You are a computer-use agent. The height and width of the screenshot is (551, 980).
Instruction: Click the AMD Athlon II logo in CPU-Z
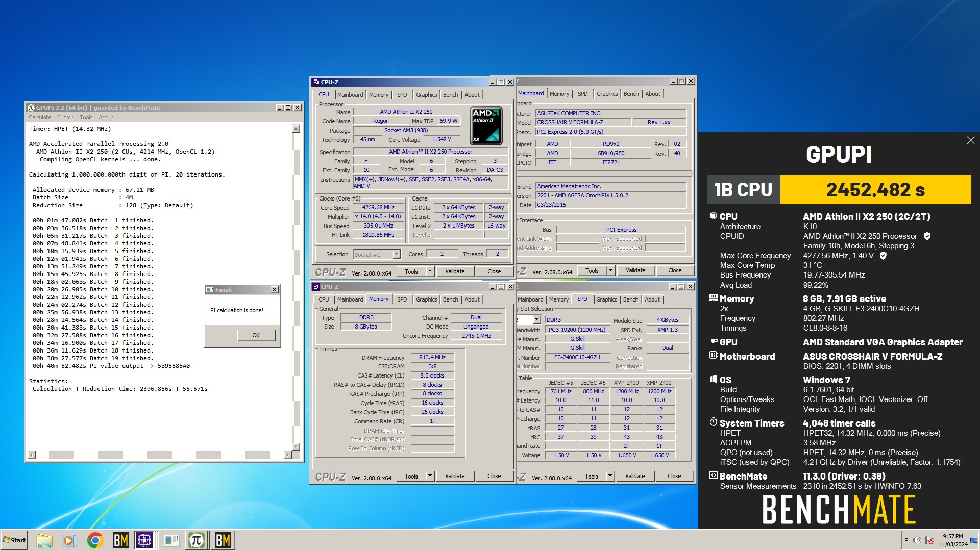point(486,126)
